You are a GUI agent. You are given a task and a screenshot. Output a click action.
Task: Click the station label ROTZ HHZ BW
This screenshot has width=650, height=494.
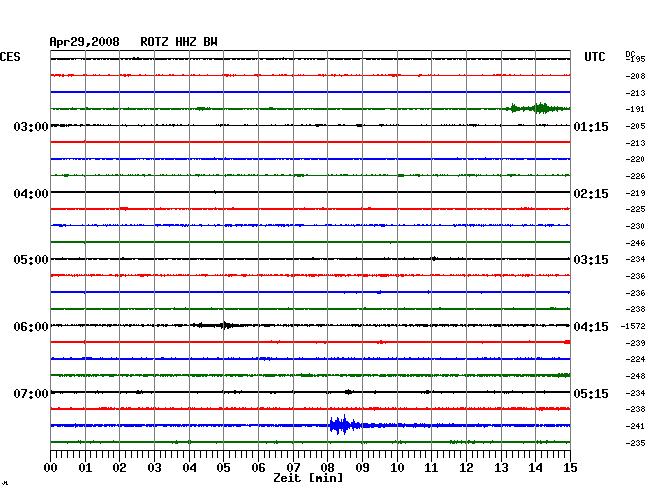(x=179, y=42)
